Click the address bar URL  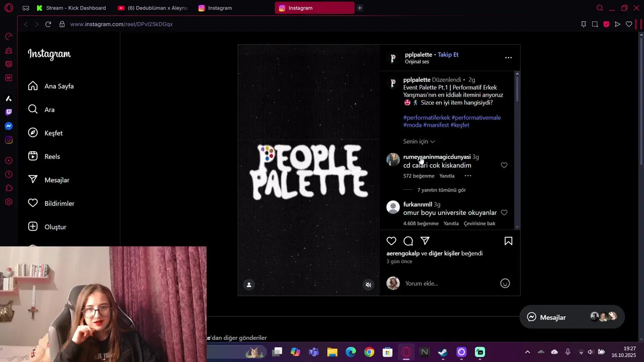click(121, 24)
